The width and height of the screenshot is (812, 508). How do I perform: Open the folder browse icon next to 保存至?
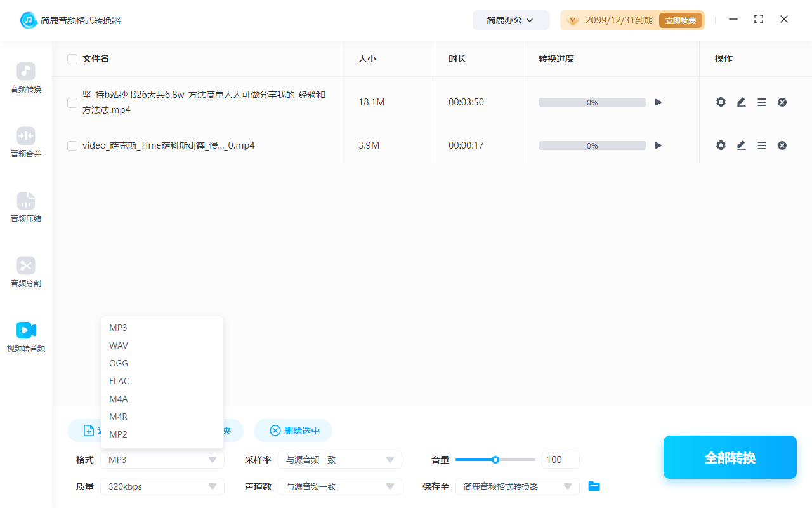(x=594, y=486)
